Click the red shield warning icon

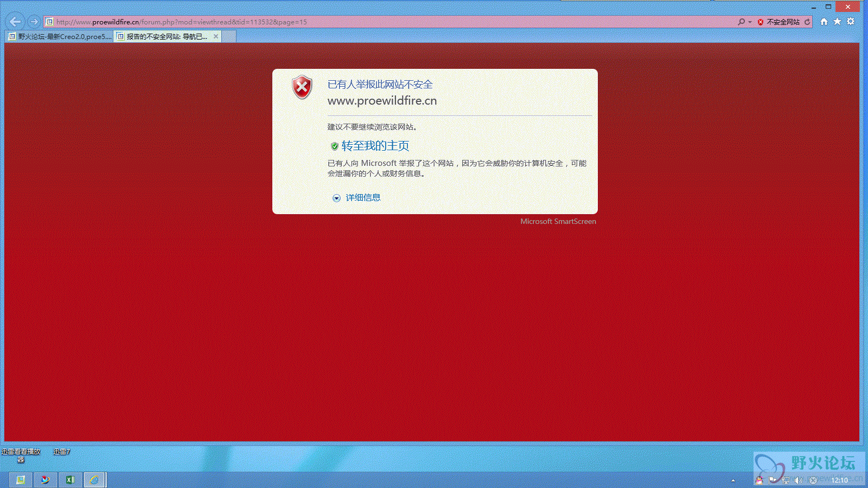[302, 87]
